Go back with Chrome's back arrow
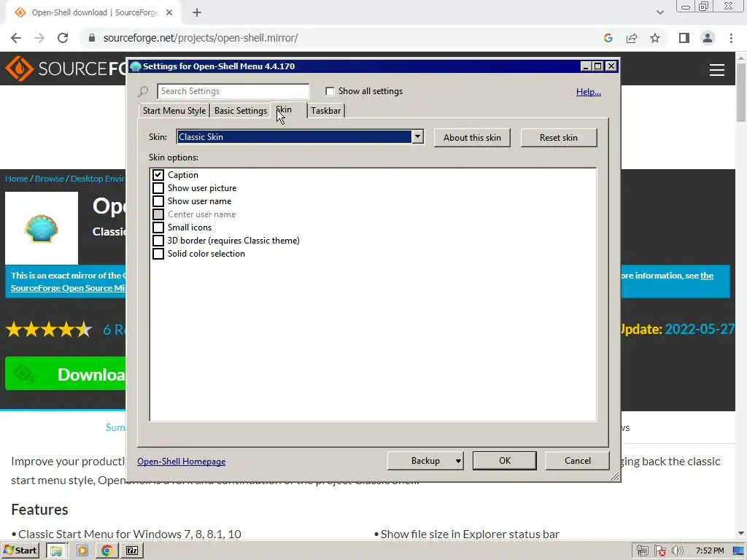747x560 pixels. [x=16, y=38]
